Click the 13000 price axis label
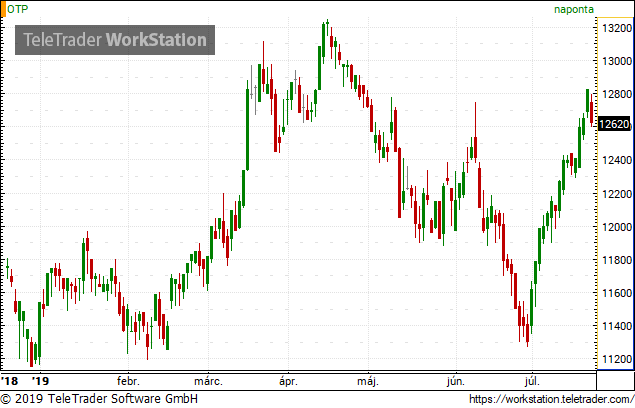 click(617, 61)
